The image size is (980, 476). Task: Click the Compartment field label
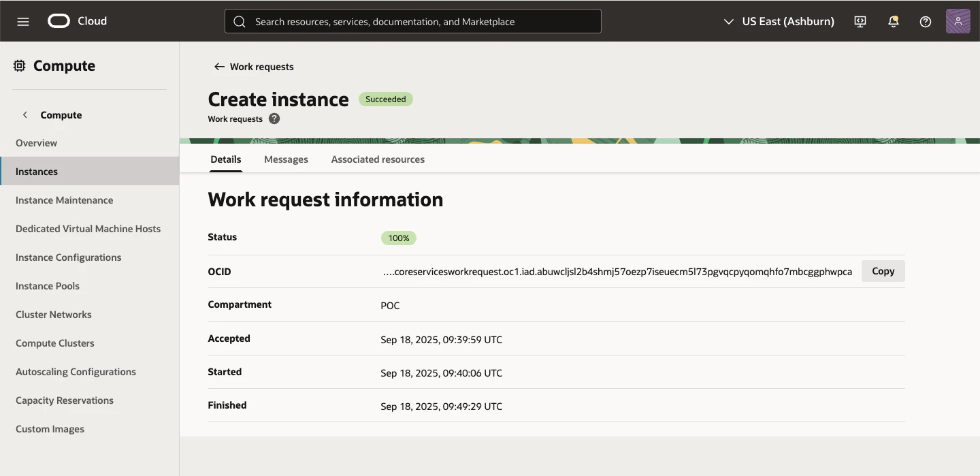point(240,304)
